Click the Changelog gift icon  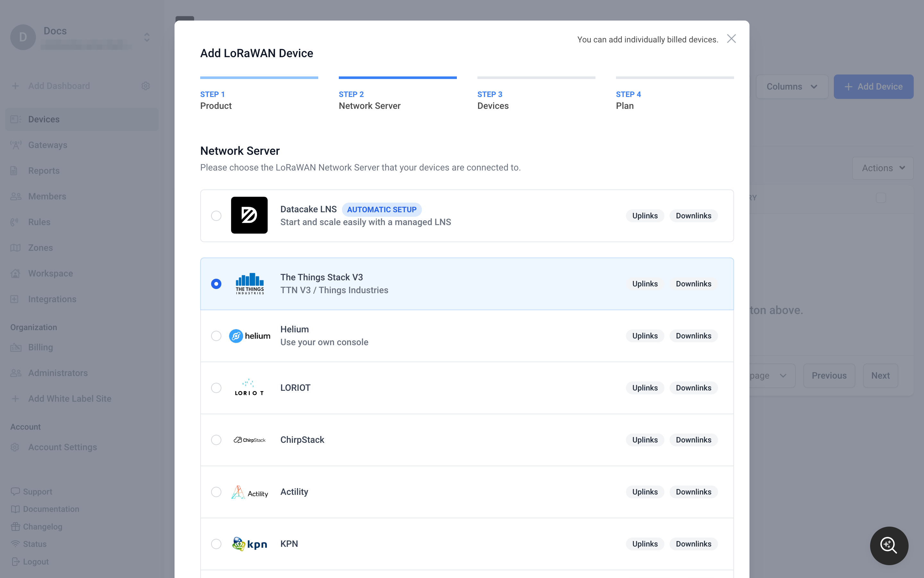(15, 526)
